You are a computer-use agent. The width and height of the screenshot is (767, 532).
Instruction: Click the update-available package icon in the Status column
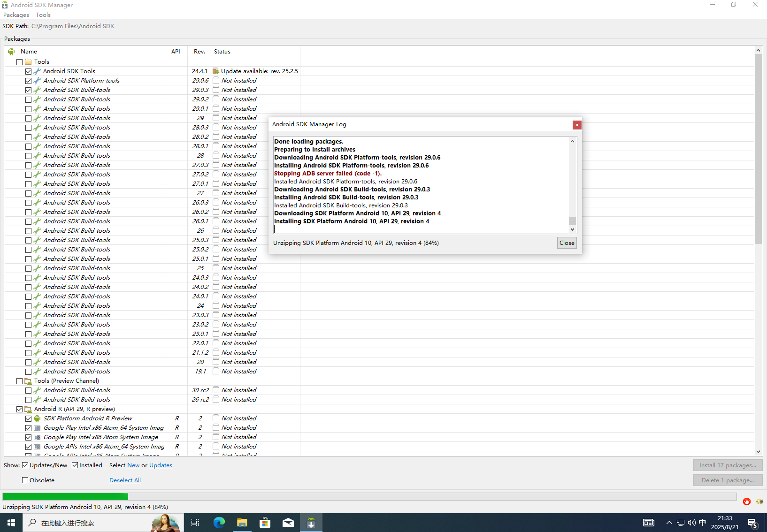coord(215,71)
